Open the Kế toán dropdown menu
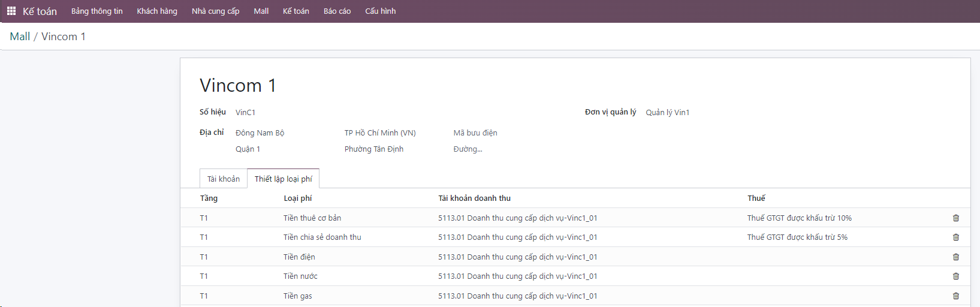The height and width of the screenshot is (307, 980). (296, 11)
